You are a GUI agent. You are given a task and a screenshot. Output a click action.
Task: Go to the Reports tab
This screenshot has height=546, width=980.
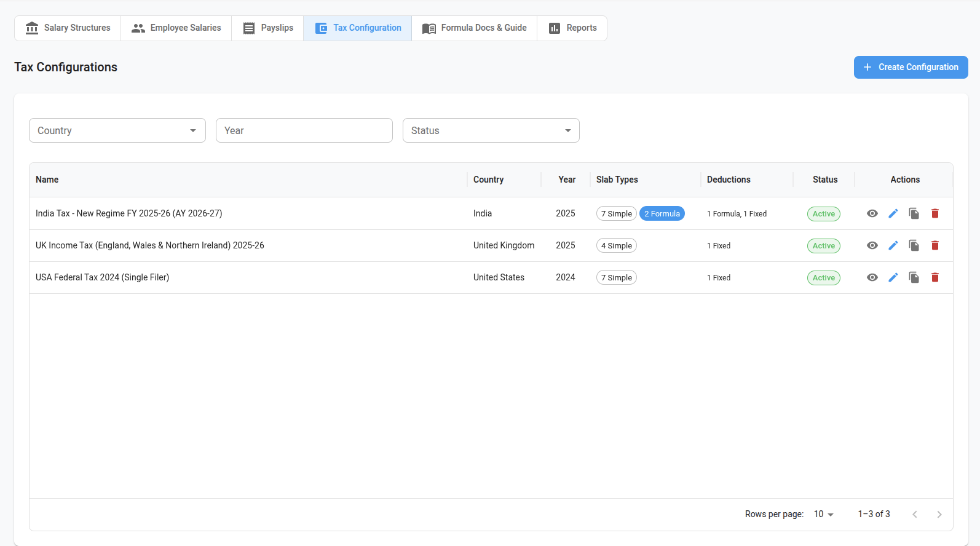[572, 28]
